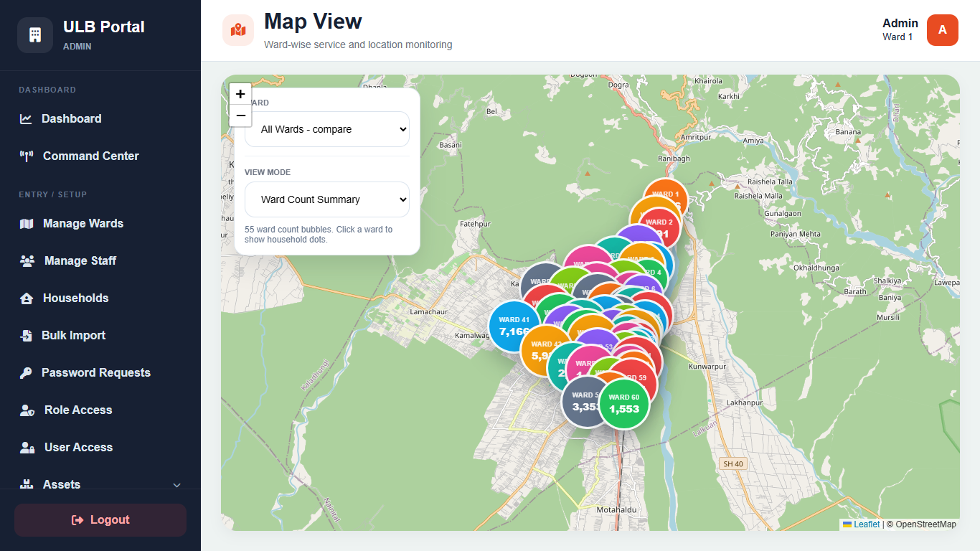Open Role Access settings
The image size is (980, 551).
[100, 410]
